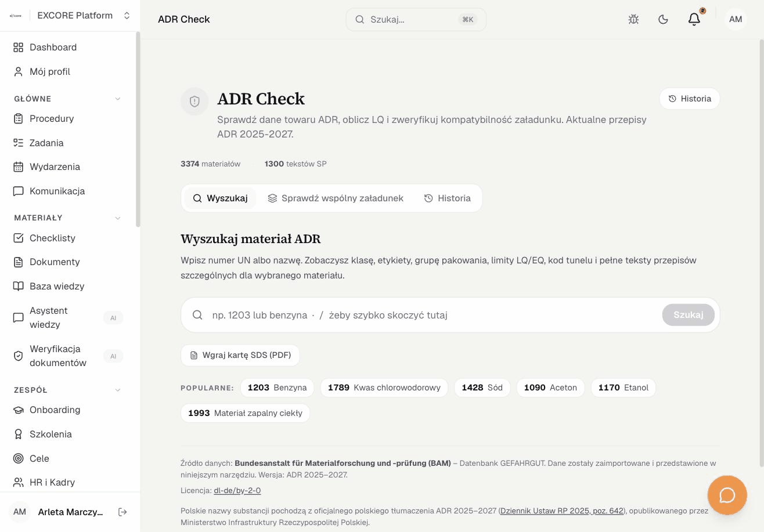The image size is (764, 532).
Task: Open Szkolenia in the sidebar
Action: click(x=68, y=434)
